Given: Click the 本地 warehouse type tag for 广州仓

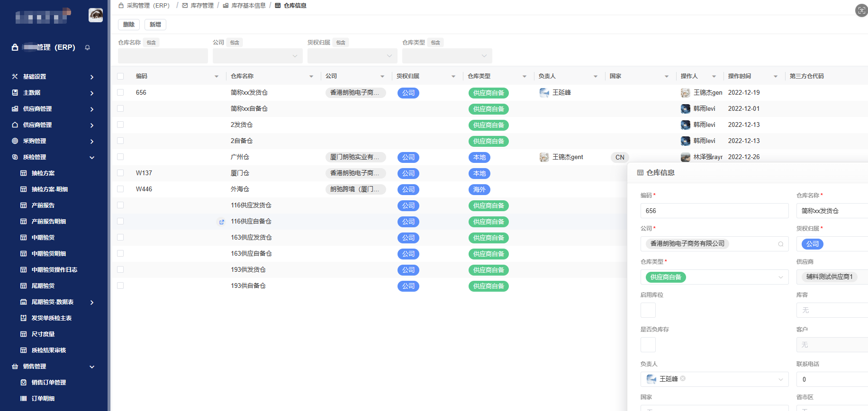Looking at the screenshot, I should point(479,158).
